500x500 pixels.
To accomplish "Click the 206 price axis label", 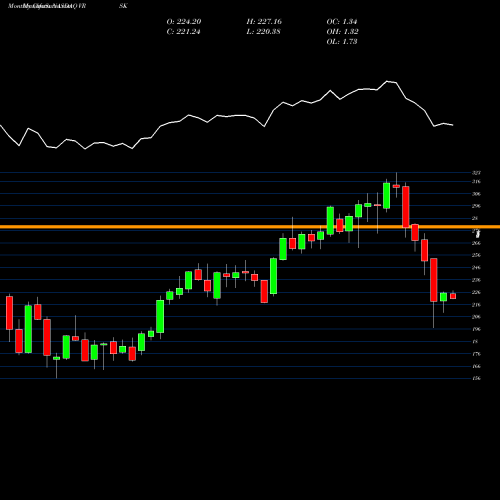I will pyautogui.click(x=476, y=317).
